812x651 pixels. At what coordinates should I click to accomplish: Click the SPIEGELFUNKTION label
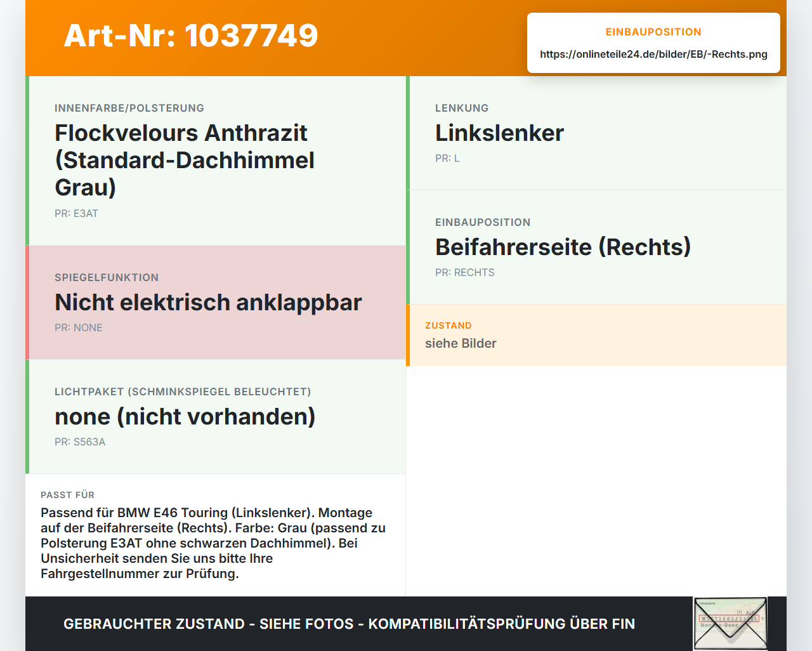click(107, 277)
